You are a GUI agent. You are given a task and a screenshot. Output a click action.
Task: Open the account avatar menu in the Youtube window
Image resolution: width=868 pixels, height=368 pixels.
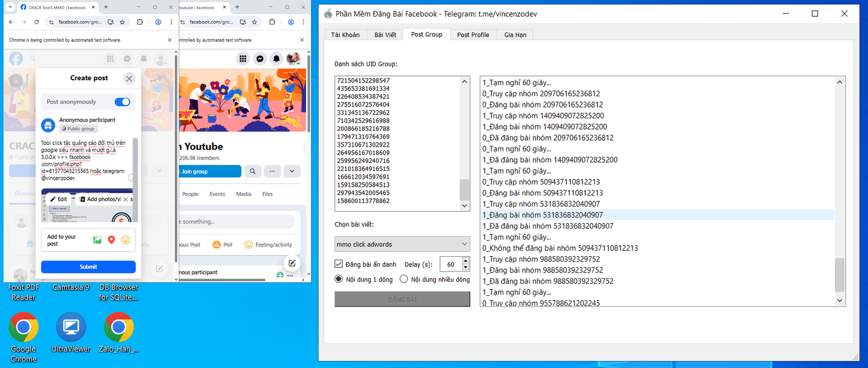[293, 59]
